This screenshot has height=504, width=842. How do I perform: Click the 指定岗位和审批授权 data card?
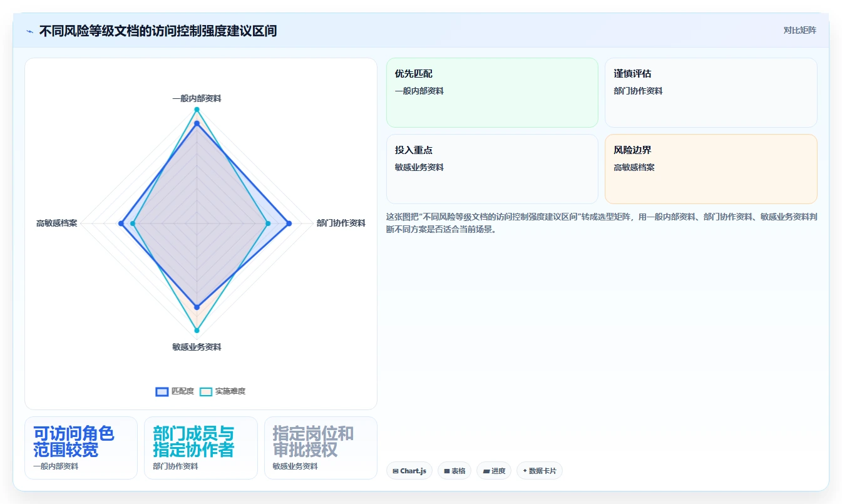click(x=321, y=448)
